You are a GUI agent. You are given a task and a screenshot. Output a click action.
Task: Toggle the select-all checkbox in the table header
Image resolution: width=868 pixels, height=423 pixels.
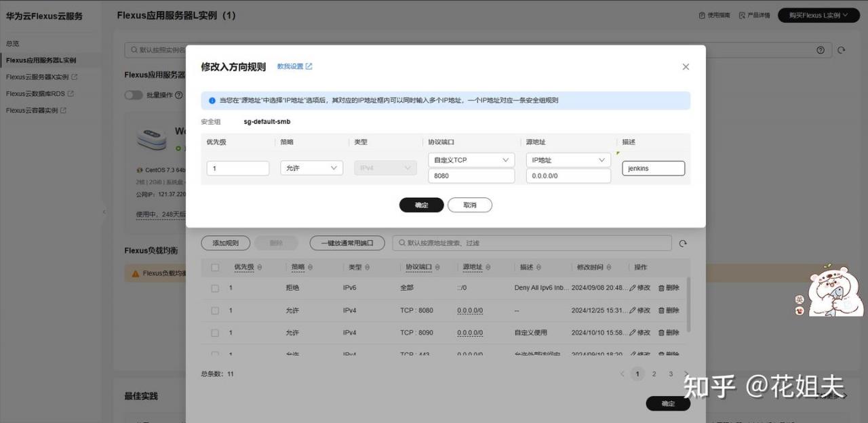[215, 268]
